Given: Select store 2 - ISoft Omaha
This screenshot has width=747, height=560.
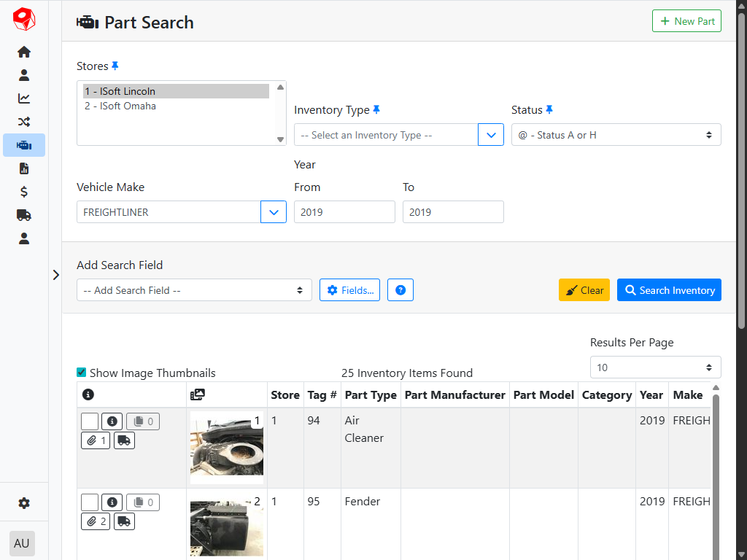Looking at the screenshot, I should click(x=120, y=106).
